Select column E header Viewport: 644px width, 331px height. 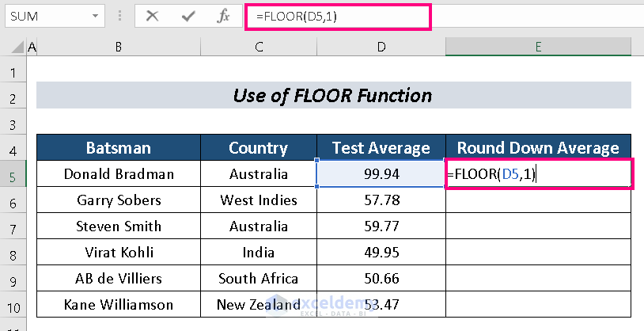pyautogui.click(x=537, y=48)
